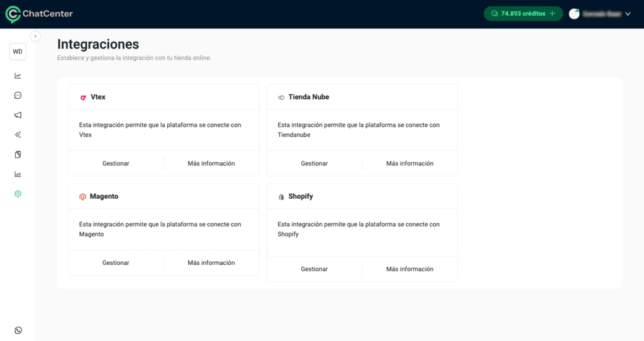Open the user account dropdown chevron
644x341 pixels.
pyautogui.click(x=628, y=14)
